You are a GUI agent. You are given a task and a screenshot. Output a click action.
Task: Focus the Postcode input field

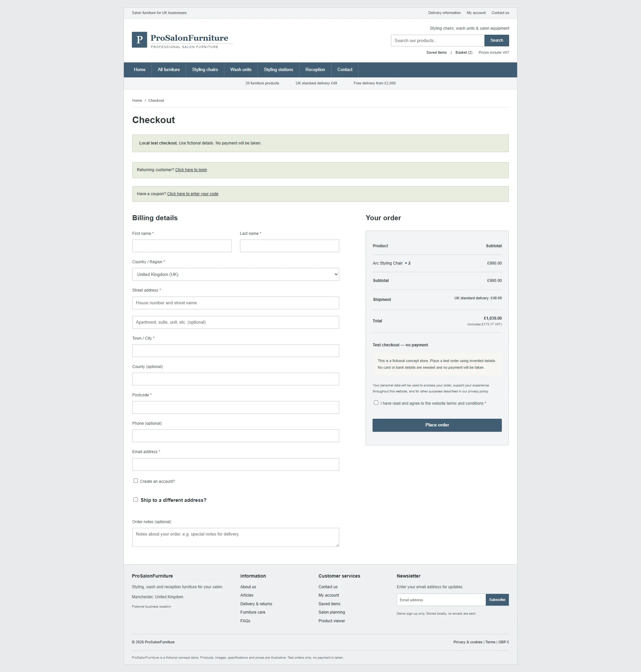point(235,407)
